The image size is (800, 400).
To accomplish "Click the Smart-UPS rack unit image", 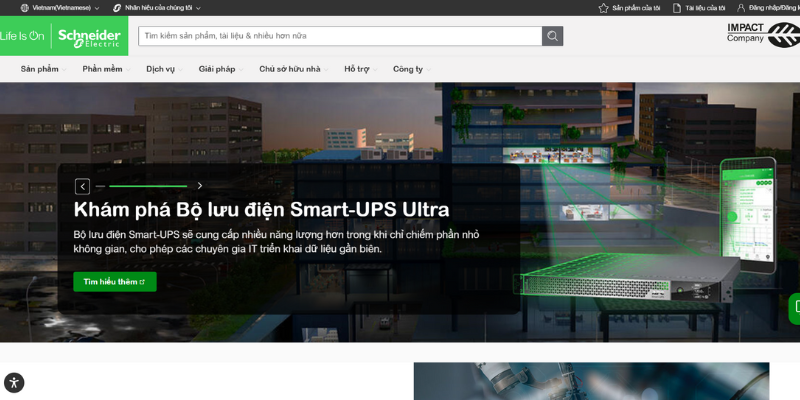I will point(628,279).
